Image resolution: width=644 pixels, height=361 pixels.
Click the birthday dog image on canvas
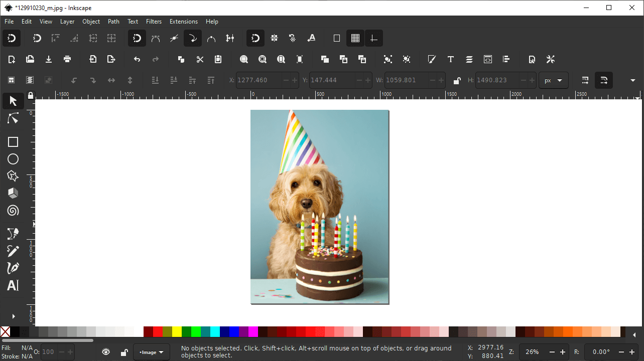[x=320, y=207]
